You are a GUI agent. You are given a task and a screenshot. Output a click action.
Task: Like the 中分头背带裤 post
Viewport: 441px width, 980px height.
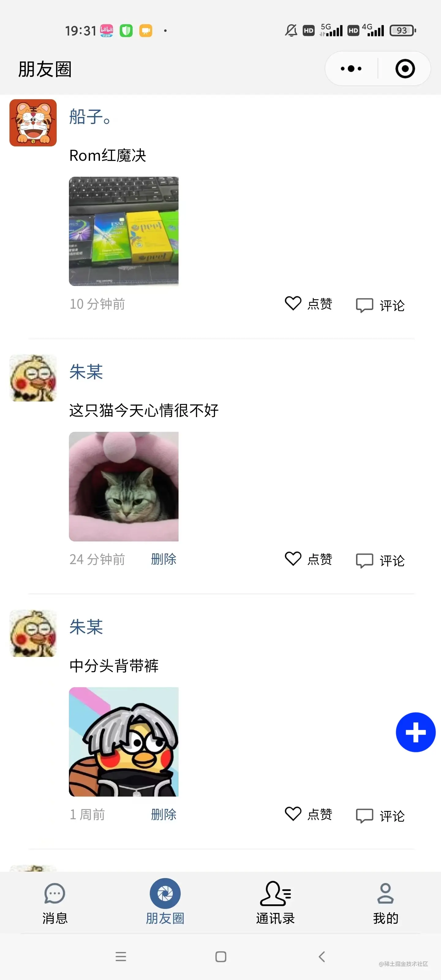(309, 814)
